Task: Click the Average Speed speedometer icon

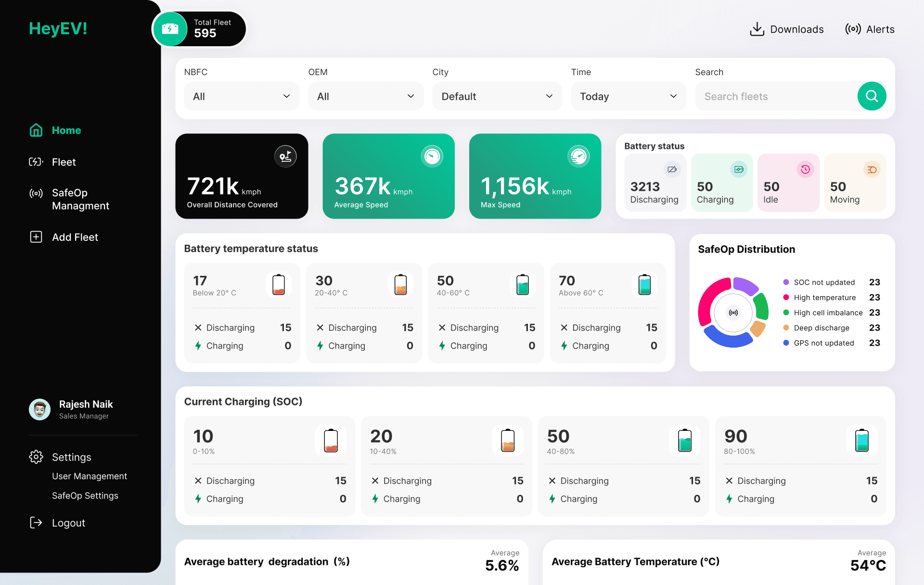Action: click(432, 156)
